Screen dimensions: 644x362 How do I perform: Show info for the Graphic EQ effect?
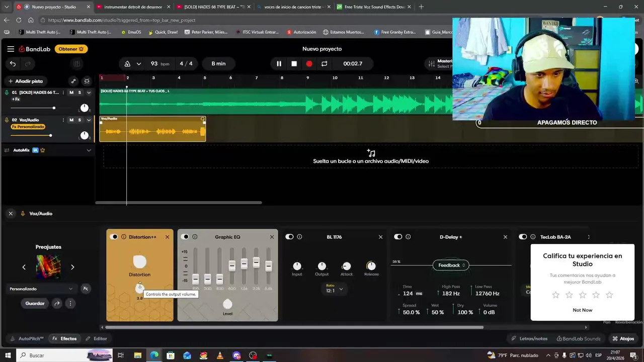coord(195,237)
